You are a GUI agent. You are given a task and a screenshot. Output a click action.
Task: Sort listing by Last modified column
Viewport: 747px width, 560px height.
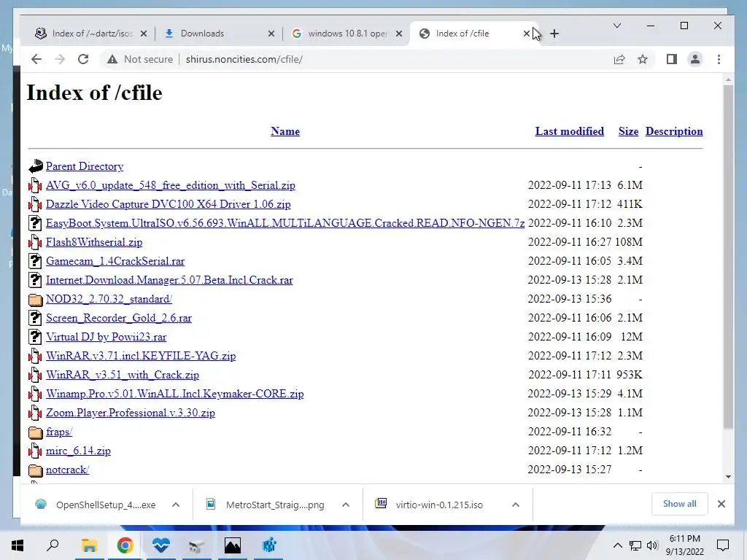(x=569, y=131)
